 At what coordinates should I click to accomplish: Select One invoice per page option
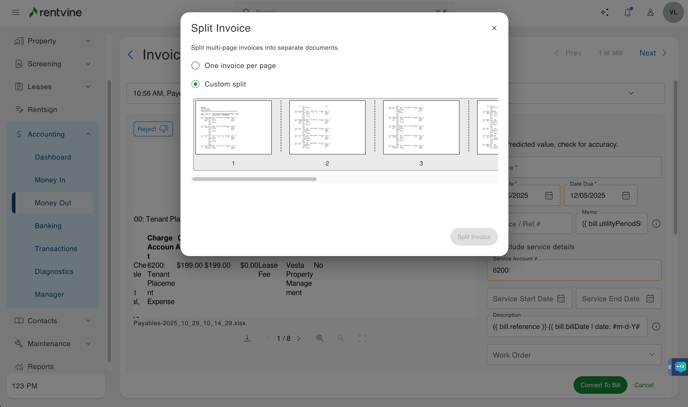[x=196, y=66]
